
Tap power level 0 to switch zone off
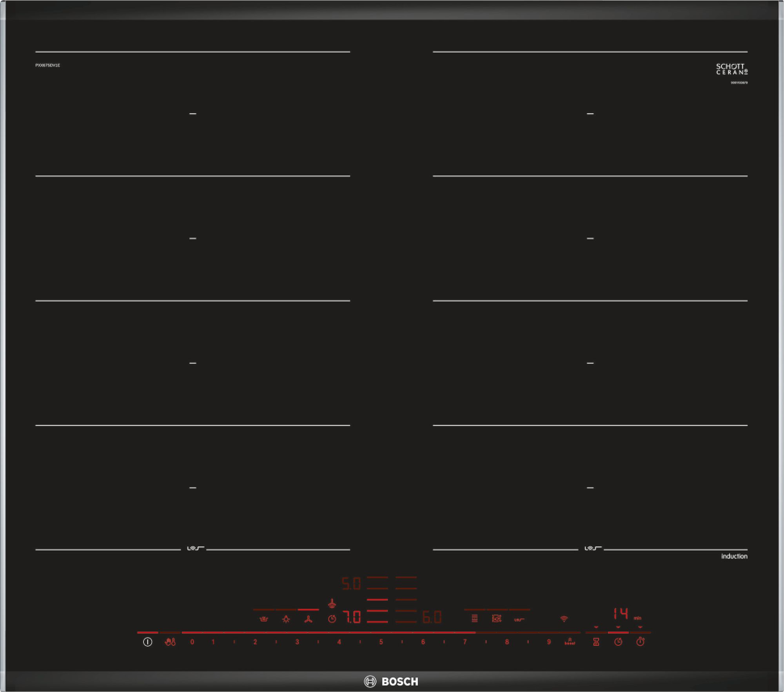(x=192, y=642)
